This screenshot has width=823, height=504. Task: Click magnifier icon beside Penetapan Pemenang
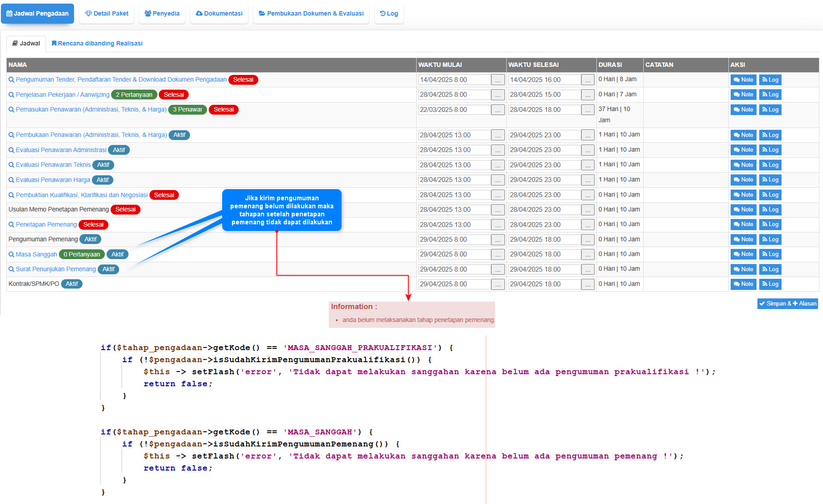pyautogui.click(x=12, y=225)
